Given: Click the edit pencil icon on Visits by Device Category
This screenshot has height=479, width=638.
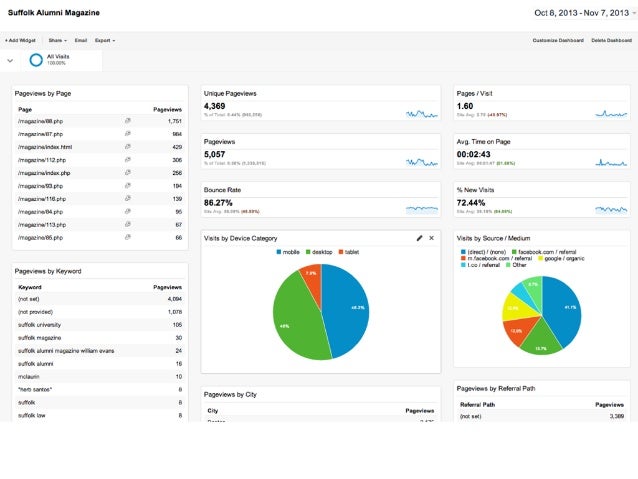Looking at the screenshot, I should pos(420,238).
